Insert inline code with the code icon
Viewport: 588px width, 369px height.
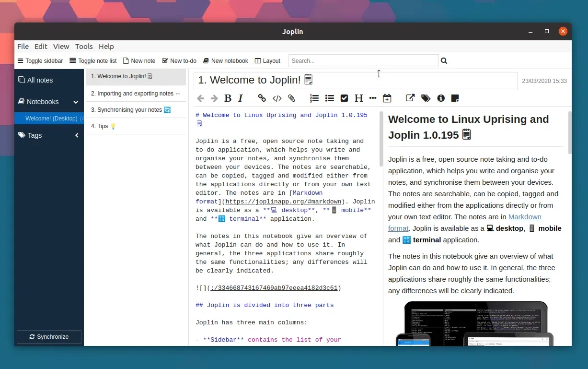click(x=277, y=98)
